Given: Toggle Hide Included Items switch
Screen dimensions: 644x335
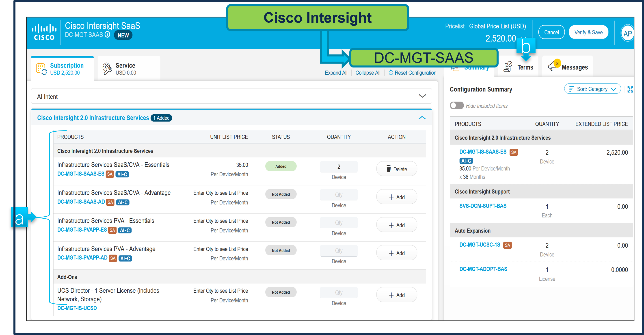Looking at the screenshot, I should point(456,105).
